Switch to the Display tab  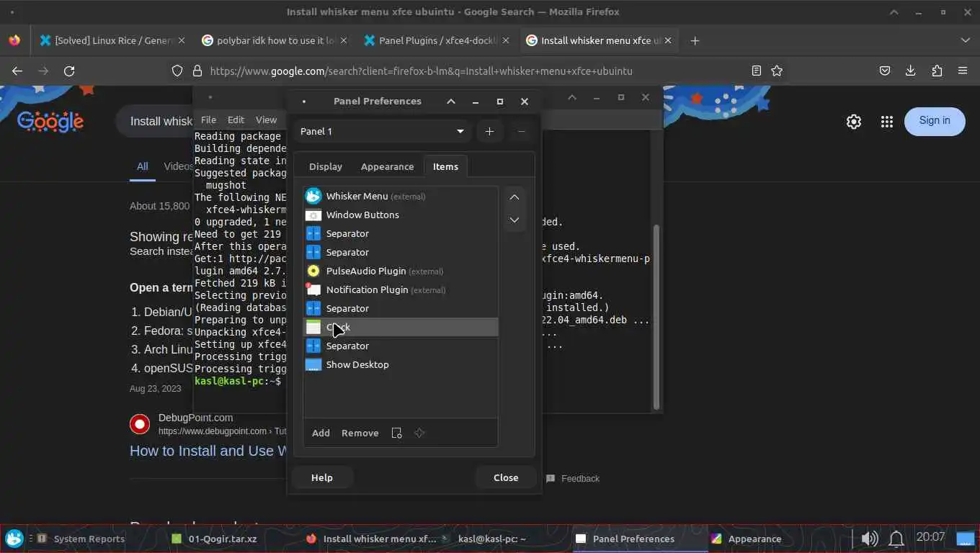pos(326,166)
